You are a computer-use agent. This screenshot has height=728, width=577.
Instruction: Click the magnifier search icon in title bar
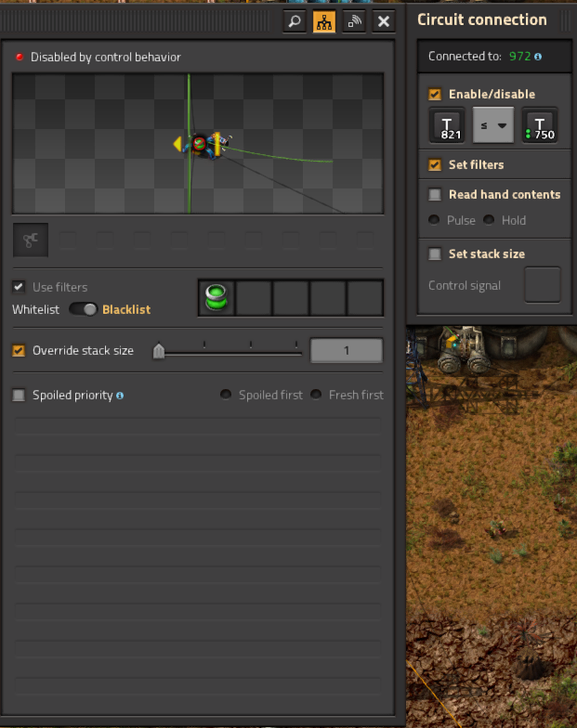pyautogui.click(x=295, y=22)
